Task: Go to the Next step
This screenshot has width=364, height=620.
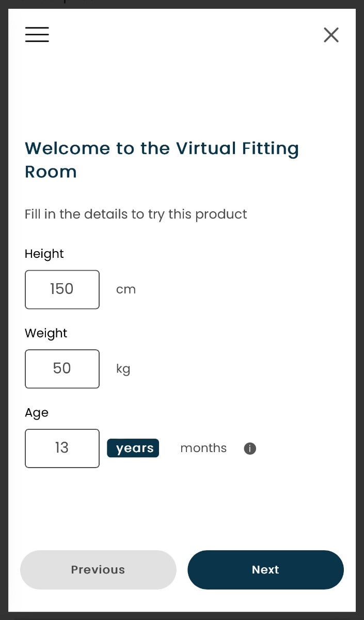Action: coord(265,569)
